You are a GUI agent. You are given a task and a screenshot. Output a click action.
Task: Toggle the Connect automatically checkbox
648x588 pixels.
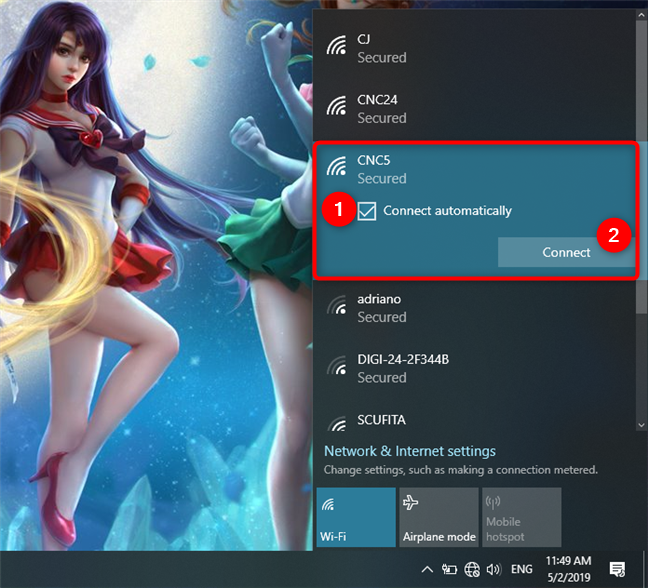(x=367, y=211)
